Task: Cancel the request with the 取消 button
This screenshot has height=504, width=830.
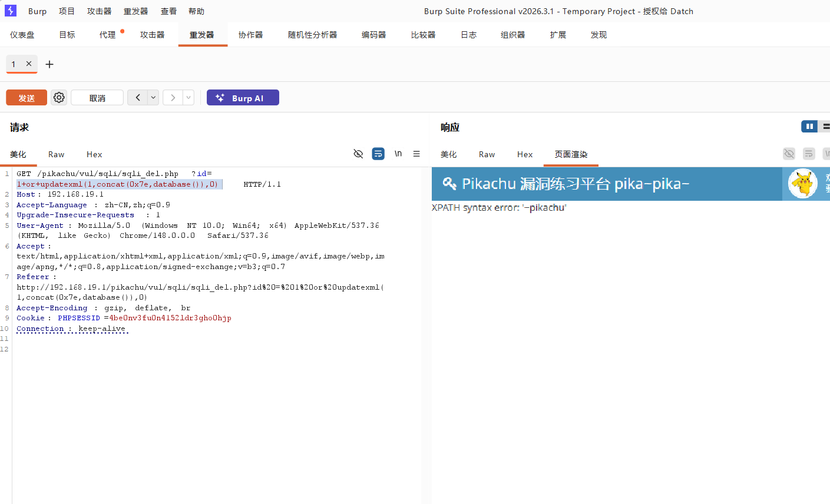Action: (x=97, y=98)
